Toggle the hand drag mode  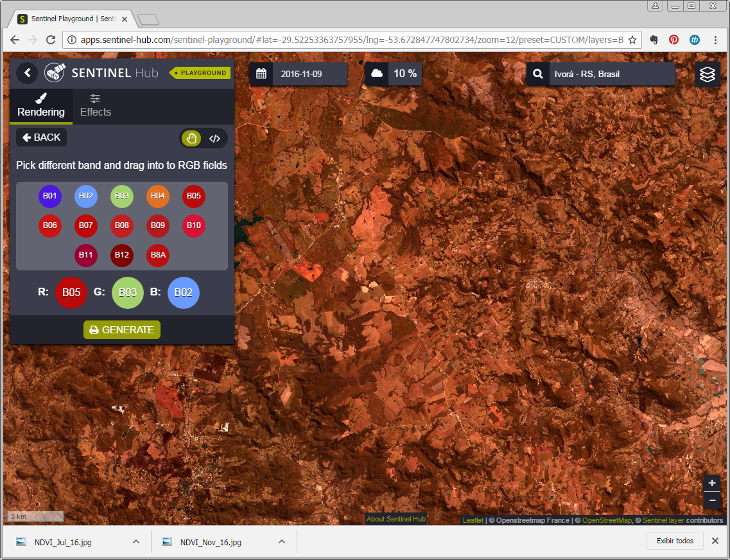point(191,138)
